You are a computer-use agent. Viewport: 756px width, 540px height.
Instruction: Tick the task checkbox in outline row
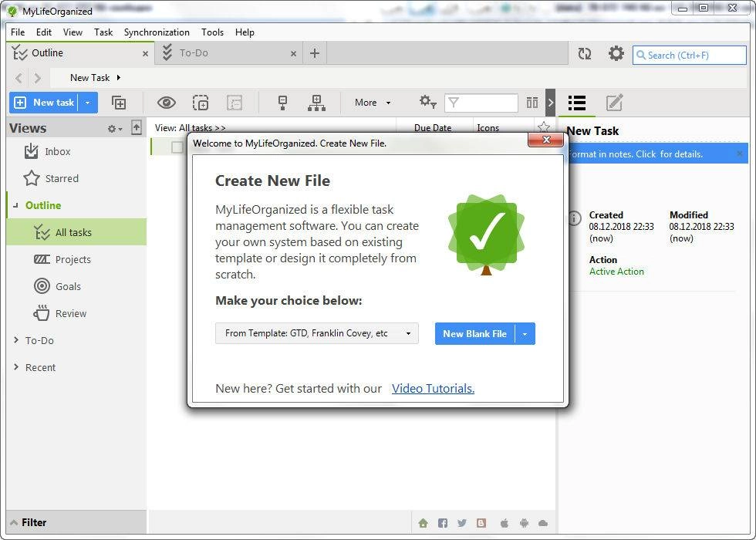pos(177,147)
